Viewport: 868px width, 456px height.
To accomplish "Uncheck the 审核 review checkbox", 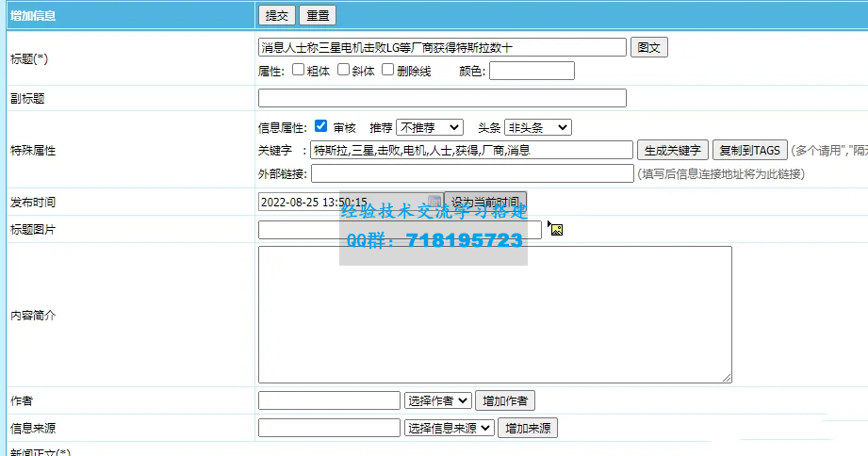I will point(320,126).
